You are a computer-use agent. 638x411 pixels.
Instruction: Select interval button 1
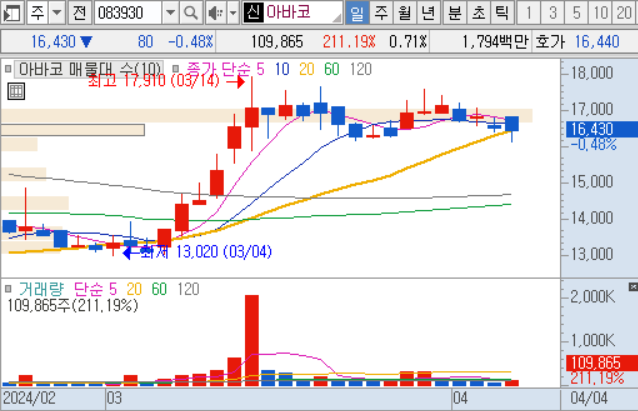tap(529, 13)
